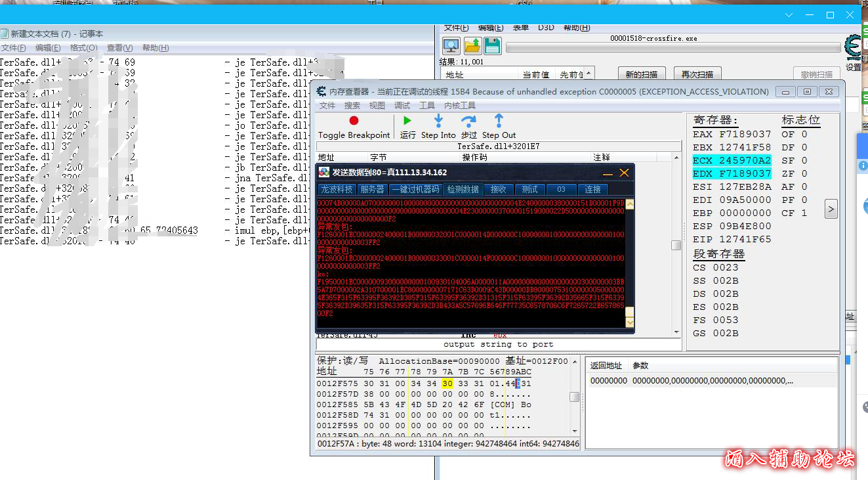Screen dimensions: 868x480
Task: Click the Step Over (步过) icon
Action: [x=468, y=121]
